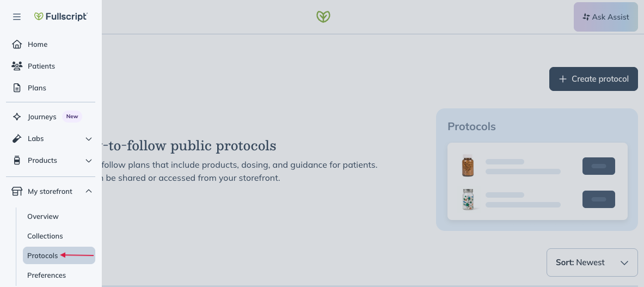Click the Home house icon

pyautogui.click(x=17, y=44)
